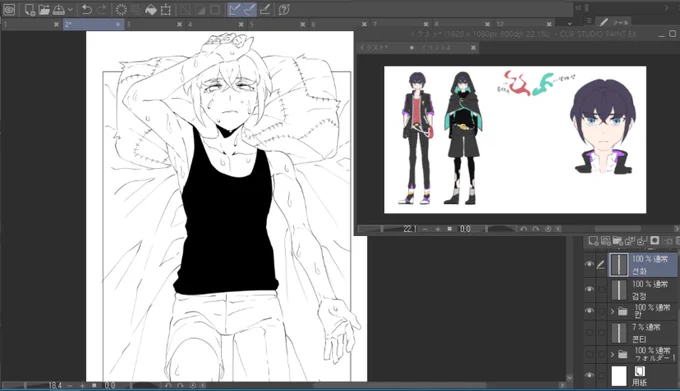
Task: Zoom out in floating window navigator
Action: (425, 229)
